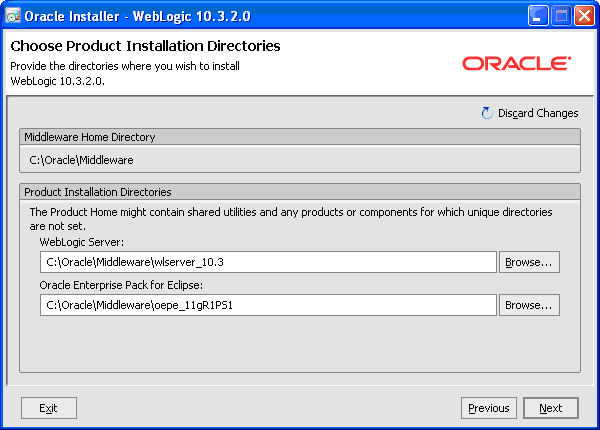Viewport: 600px width, 430px height.
Task: Go to the Next installer step
Action: pos(551,408)
